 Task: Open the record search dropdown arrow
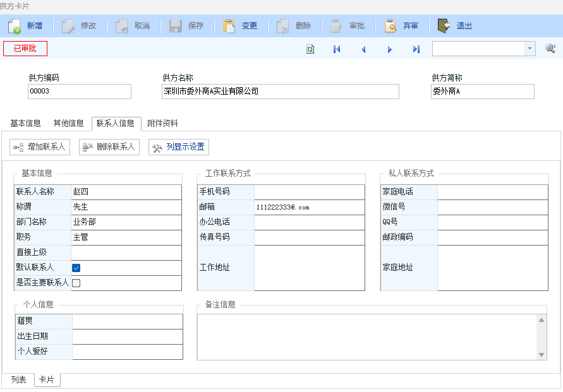click(x=530, y=49)
